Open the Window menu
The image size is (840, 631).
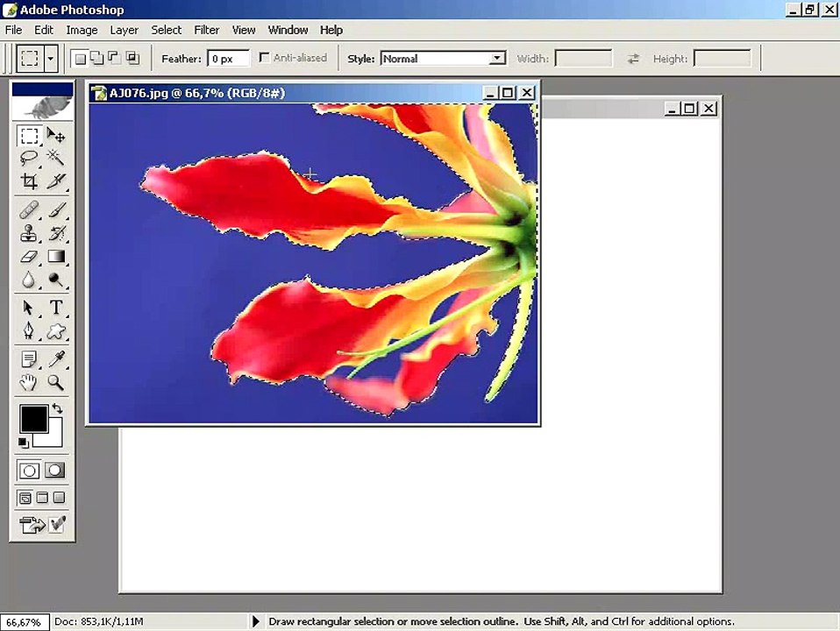coord(288,30)
